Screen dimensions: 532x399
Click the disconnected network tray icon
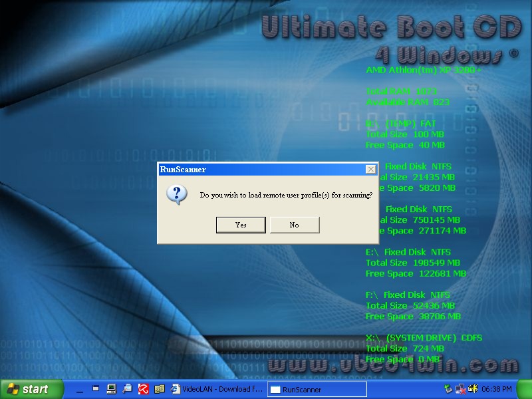click(x=462, y=389)
